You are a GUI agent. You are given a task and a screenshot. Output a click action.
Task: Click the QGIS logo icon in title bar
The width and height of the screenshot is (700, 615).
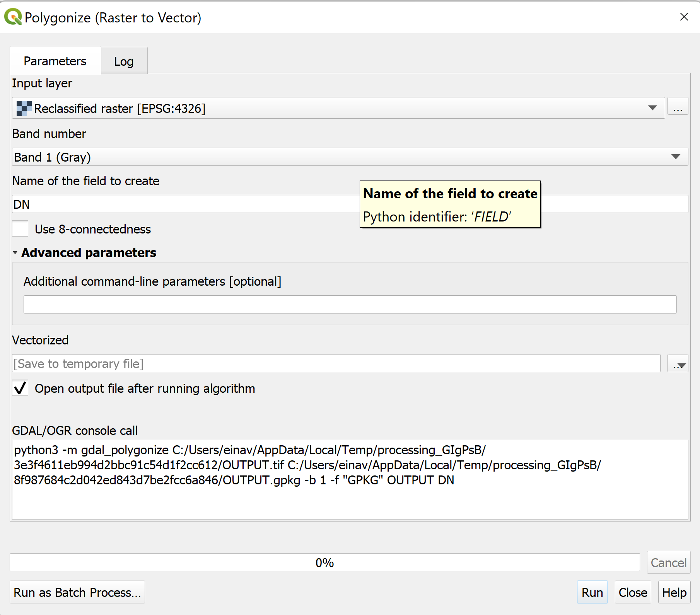pyautogui.click(x=13, y=17)
